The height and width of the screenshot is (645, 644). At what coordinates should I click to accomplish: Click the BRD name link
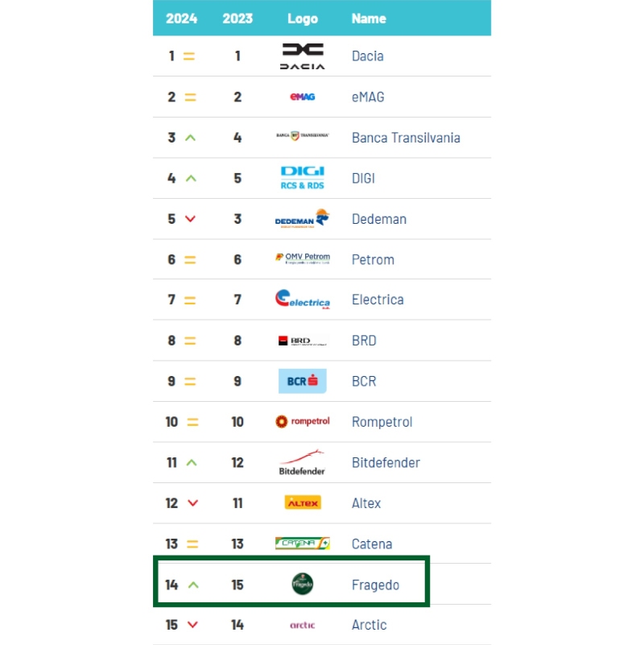pyautogui.click(x=364, y=341)
